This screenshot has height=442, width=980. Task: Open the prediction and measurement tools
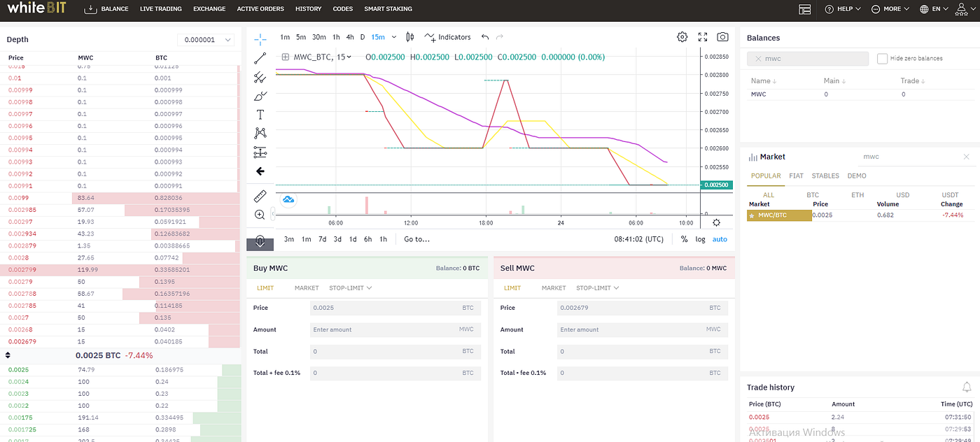(x=260, y=152)
